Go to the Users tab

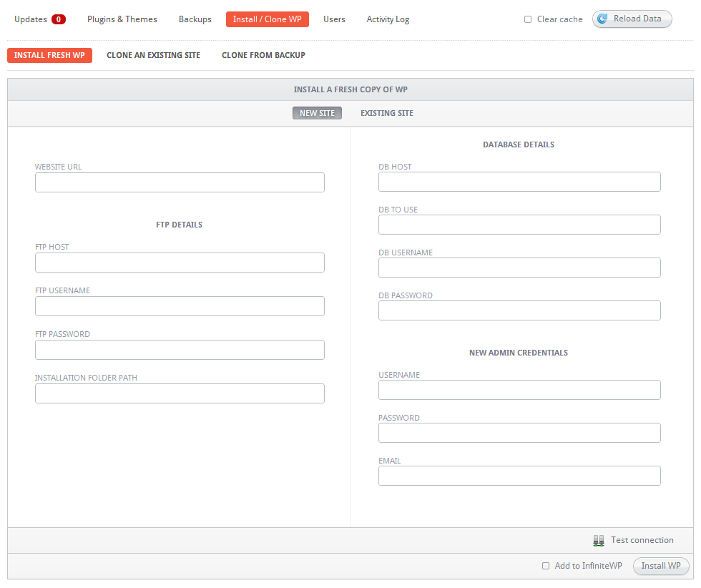(x=335, y=19)
